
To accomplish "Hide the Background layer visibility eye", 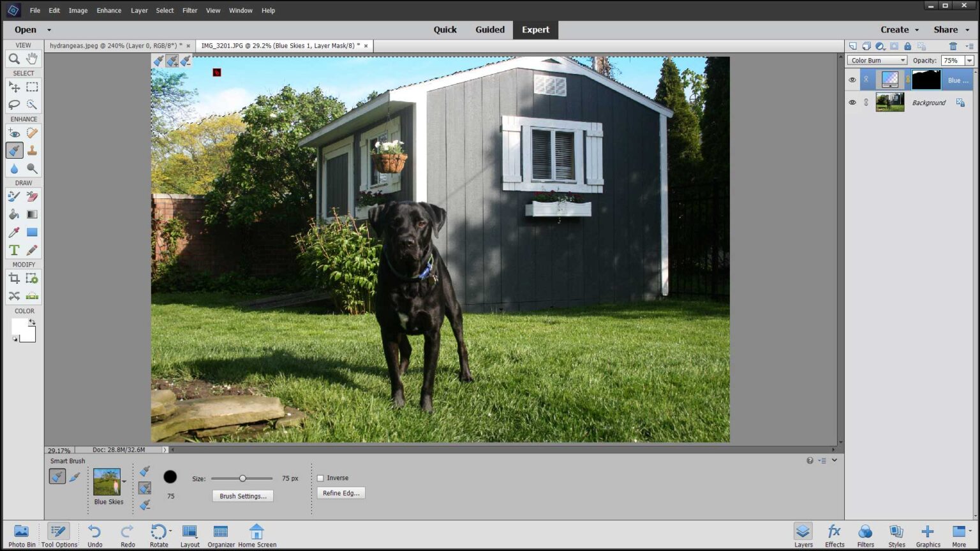I will point(852,102).
